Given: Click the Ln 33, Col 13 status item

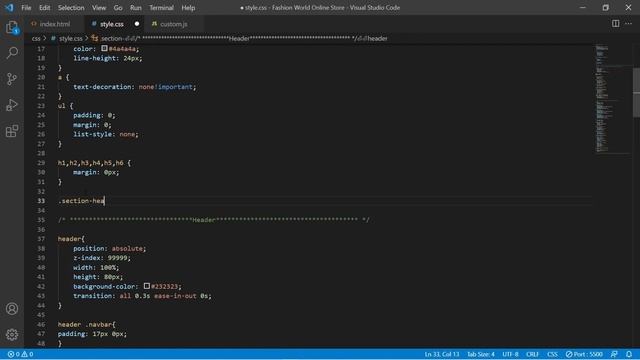Looking at the screenshot, I should tap(442, 354).
